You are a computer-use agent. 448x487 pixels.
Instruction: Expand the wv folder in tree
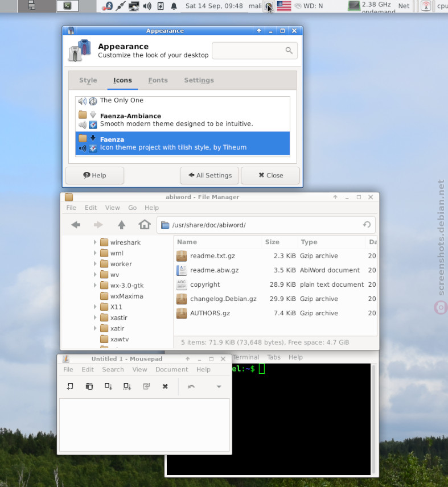point(95,275)
